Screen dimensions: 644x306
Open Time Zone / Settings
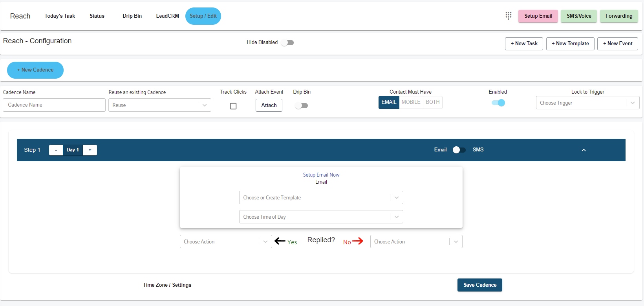click(167, 285)
